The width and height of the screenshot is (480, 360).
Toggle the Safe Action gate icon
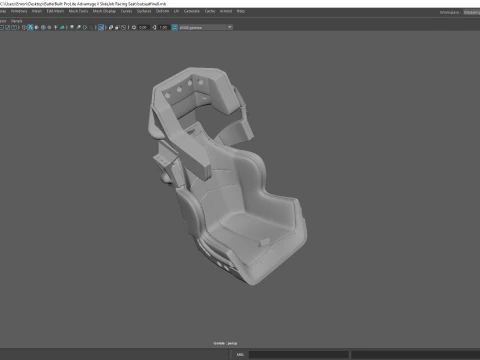[x=7, y=27]
